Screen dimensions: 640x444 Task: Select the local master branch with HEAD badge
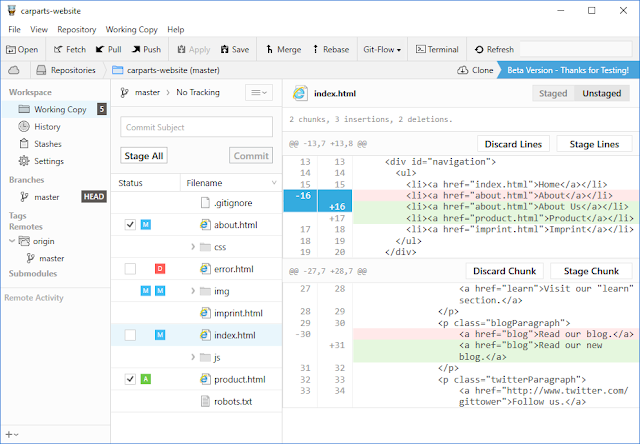pos(56,197)
